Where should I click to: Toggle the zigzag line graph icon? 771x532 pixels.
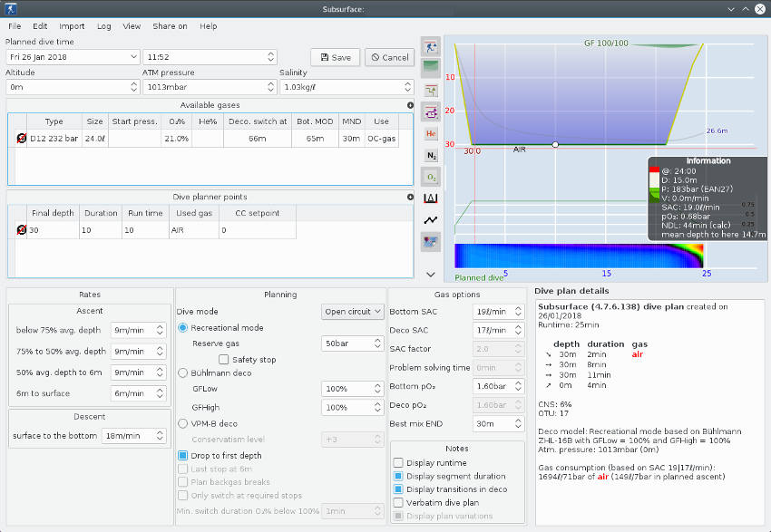coord(432,220)
